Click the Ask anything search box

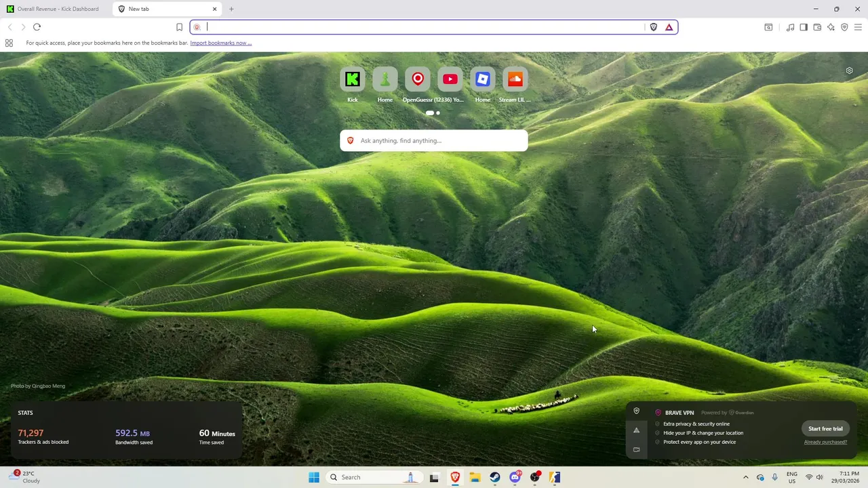pos(434,140)
